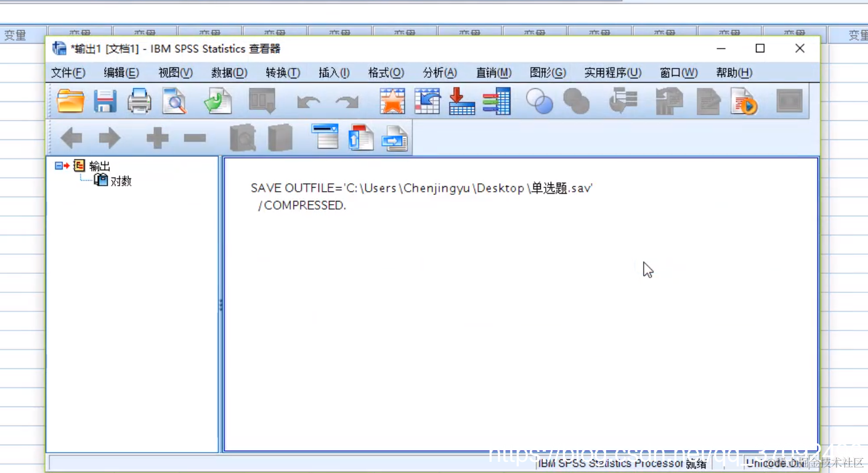Viewport: 868px width, 473px height.
Task: Select 输出 root in outline
Action: pyautogui.click(x=100, y=166)
